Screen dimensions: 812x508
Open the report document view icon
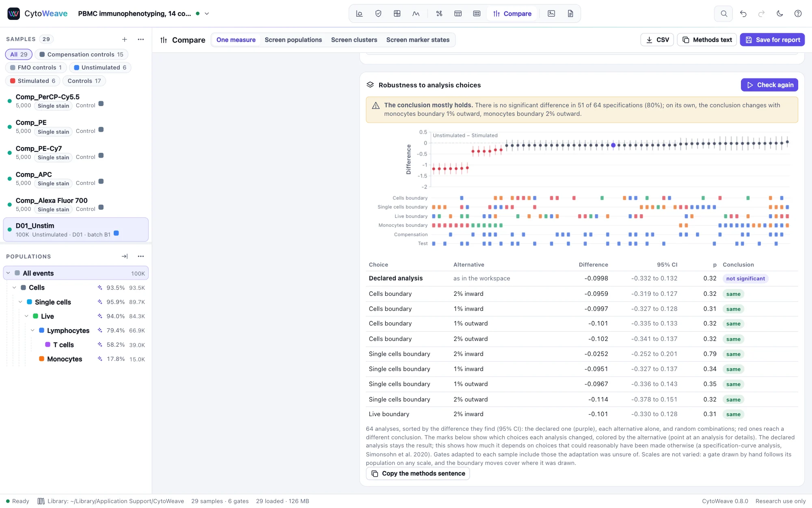coord(570,13)
